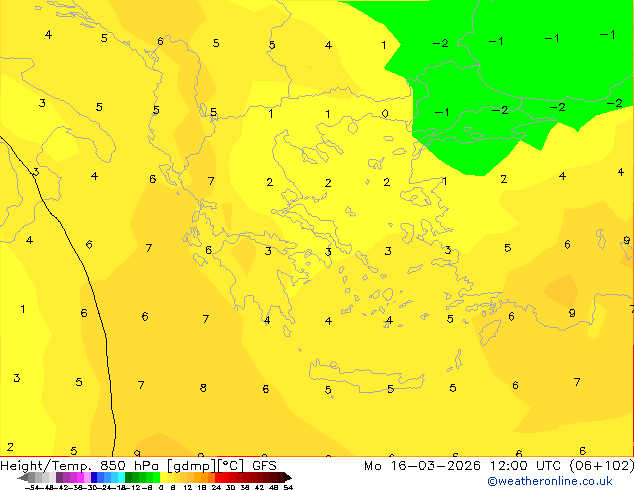Click the '850' pressure level value

coord(112,466)
